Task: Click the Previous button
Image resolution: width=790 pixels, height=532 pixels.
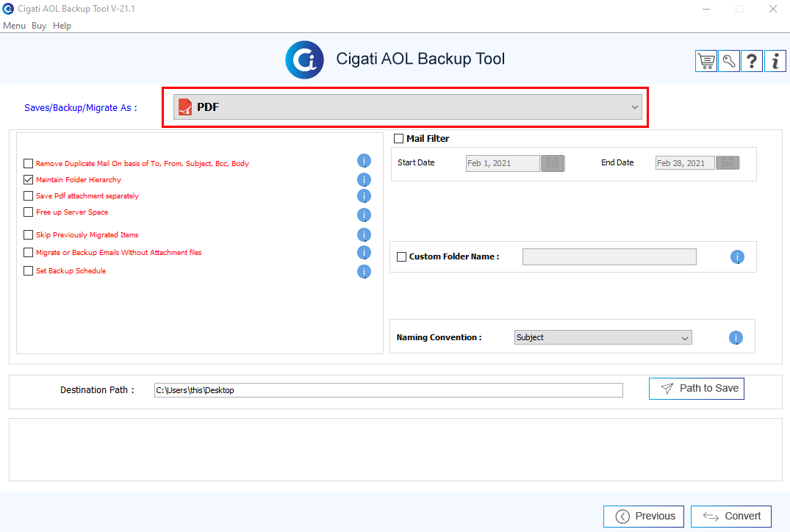Action: [643, 517]
